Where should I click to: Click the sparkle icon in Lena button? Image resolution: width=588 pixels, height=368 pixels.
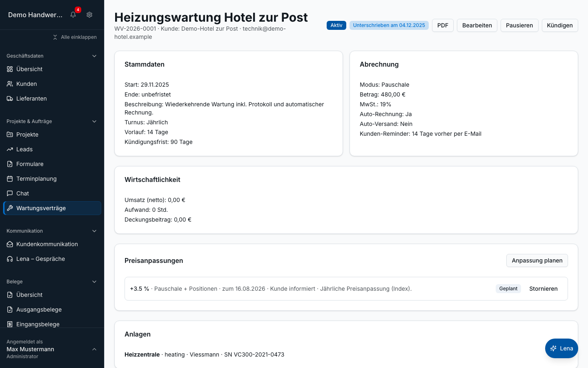click(x=553, y=348)
